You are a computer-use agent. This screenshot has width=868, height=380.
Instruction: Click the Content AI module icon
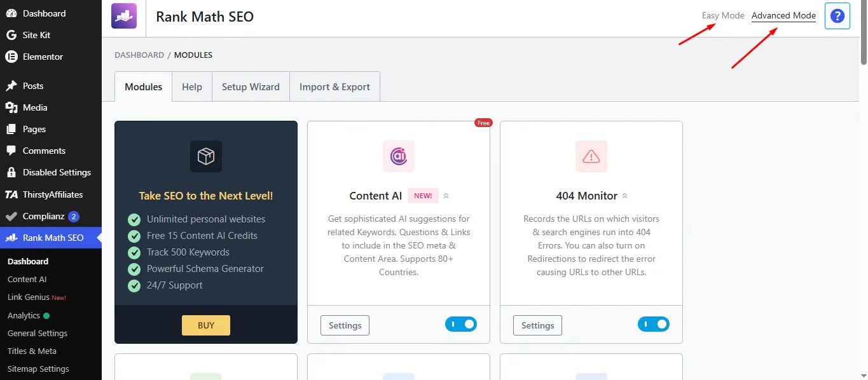399,156
